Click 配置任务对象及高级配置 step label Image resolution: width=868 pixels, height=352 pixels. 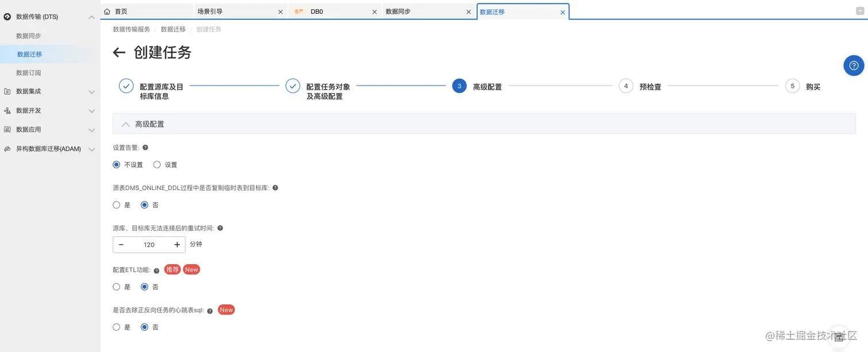click(x=328, y=91)
